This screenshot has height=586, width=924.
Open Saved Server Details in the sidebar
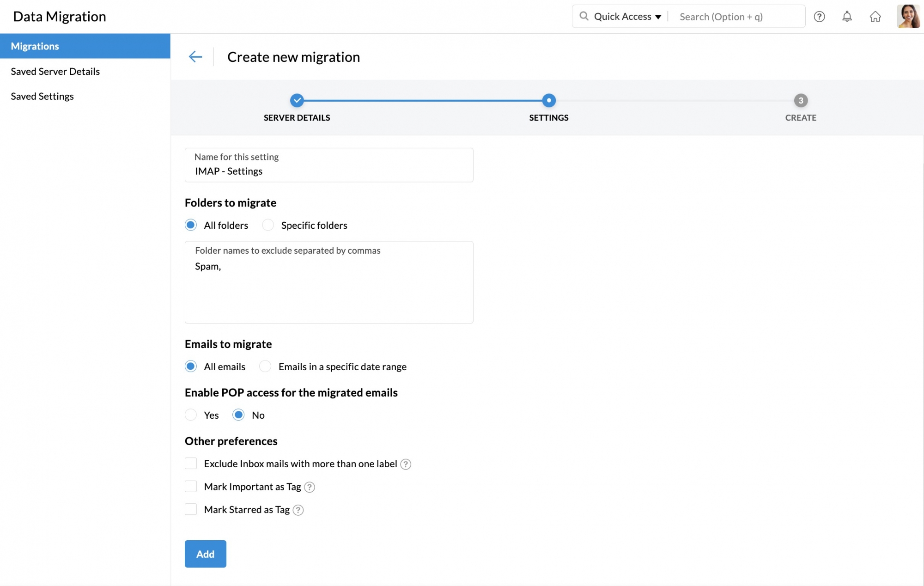tap(55, 71)
